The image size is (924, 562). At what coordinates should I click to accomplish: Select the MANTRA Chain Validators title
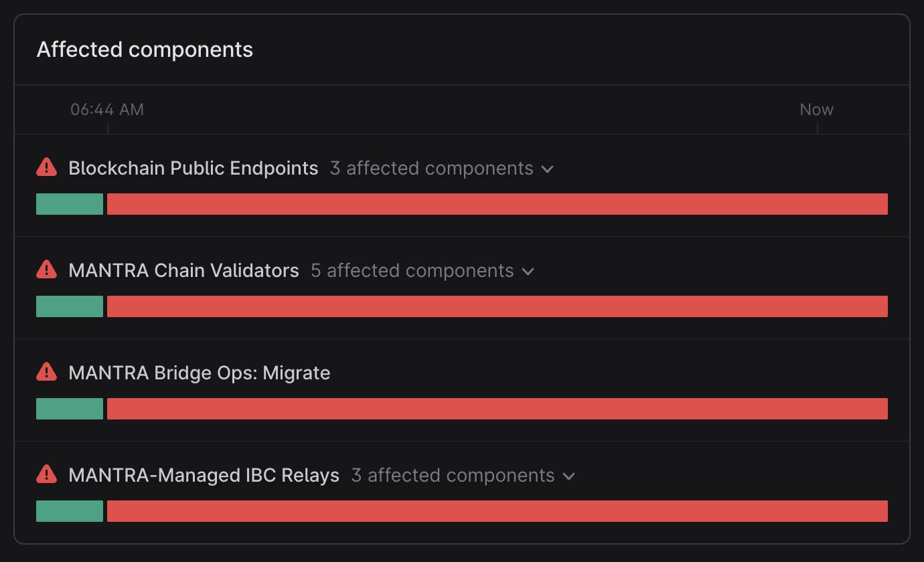[183, 270]
